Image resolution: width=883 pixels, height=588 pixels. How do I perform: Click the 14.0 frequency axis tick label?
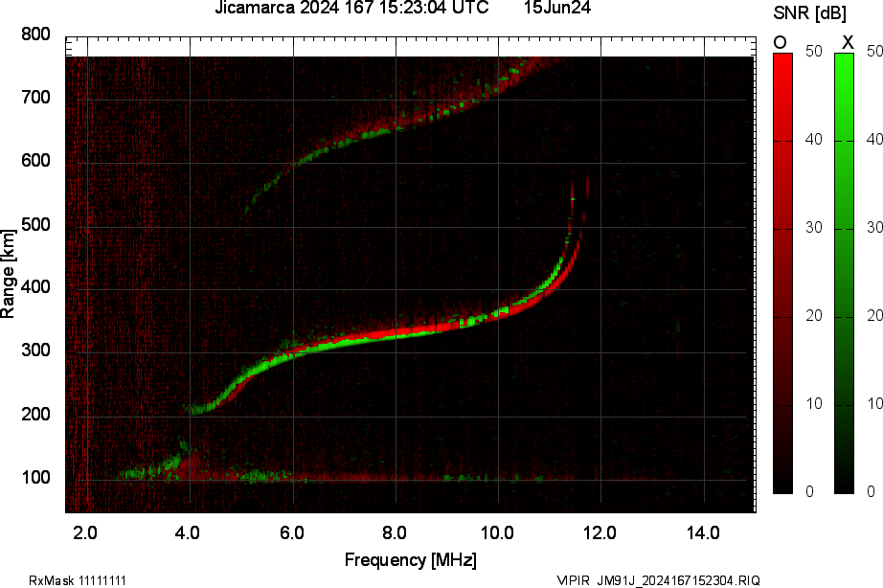[x=703, y=532]
